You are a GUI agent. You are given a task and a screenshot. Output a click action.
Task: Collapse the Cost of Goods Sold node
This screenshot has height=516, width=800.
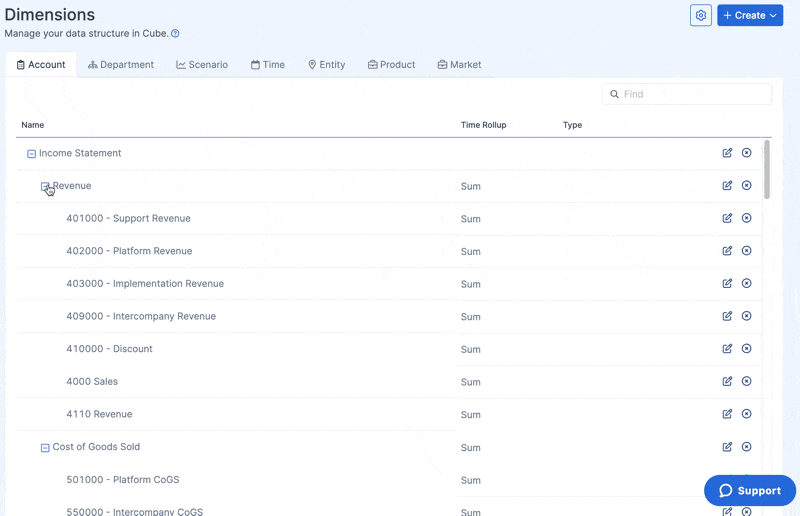pyautogui.click(x=45, y=448)
